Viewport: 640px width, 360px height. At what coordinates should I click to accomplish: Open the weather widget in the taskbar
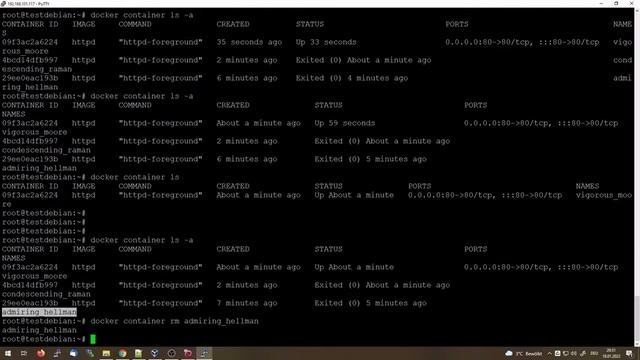click(x=524, y=353)
